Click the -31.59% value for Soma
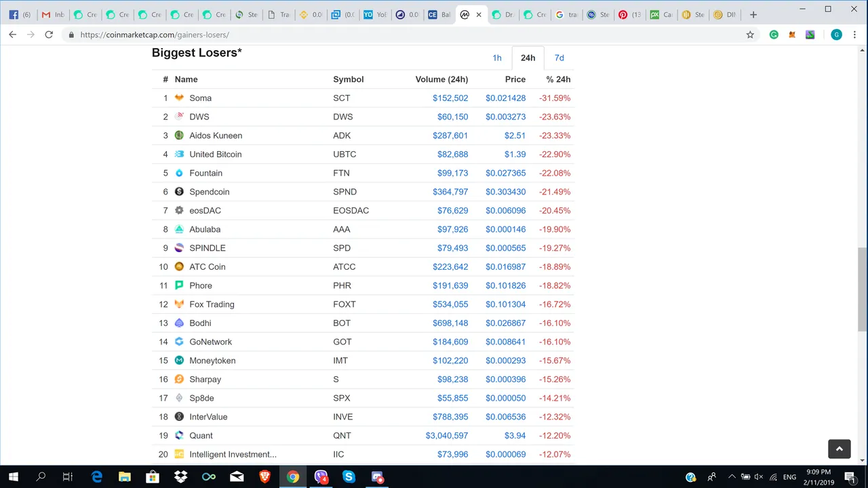Viewport: 868px width, 488px height. (555, 98)
